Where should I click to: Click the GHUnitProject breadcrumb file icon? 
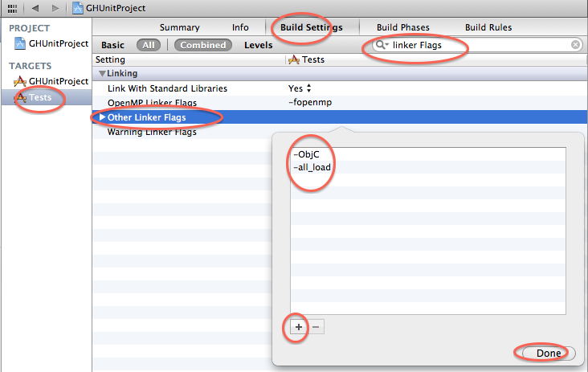(78, 8)
